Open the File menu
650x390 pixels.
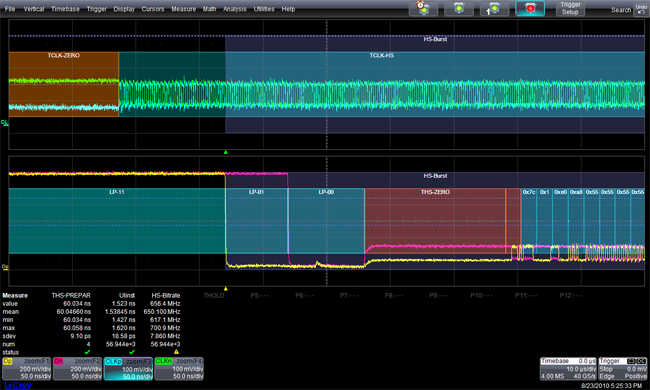pos(10,9)
